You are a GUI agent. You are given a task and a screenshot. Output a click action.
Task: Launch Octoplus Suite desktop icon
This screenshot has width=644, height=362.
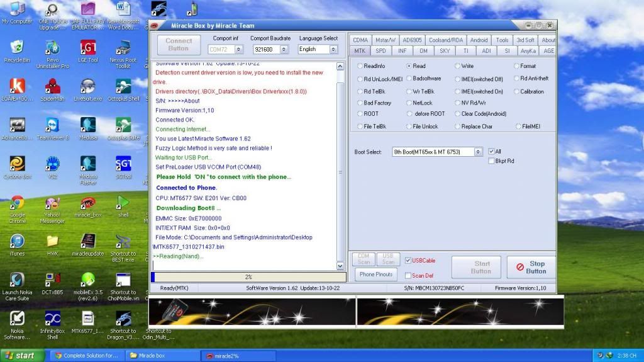pyautogui.click(x=123, y=129)
